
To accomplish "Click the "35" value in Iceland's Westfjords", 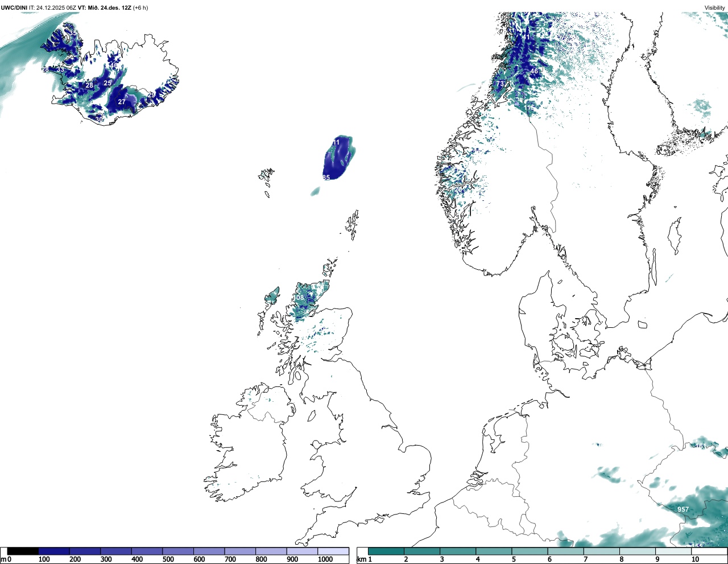I will pos(73,34).
